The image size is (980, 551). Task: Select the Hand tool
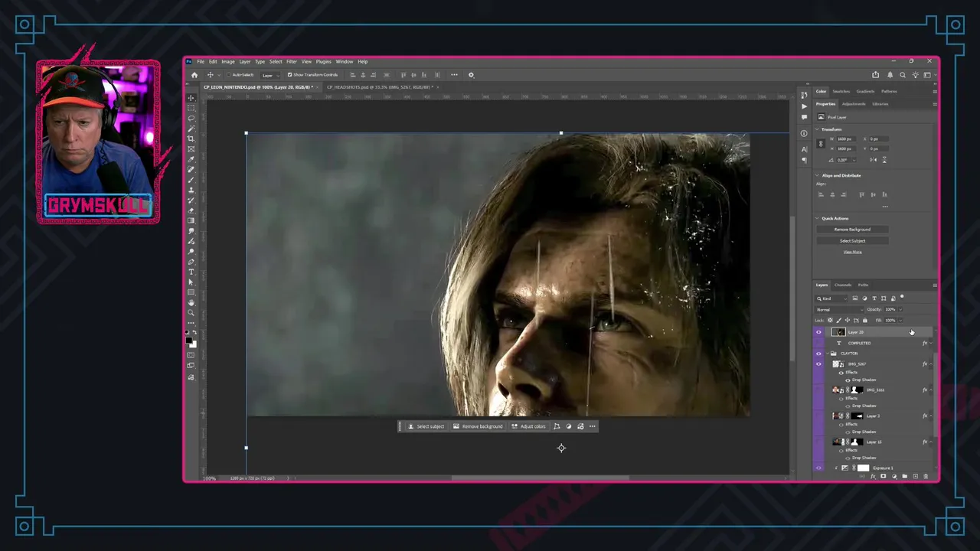click(x=191, y=302)
